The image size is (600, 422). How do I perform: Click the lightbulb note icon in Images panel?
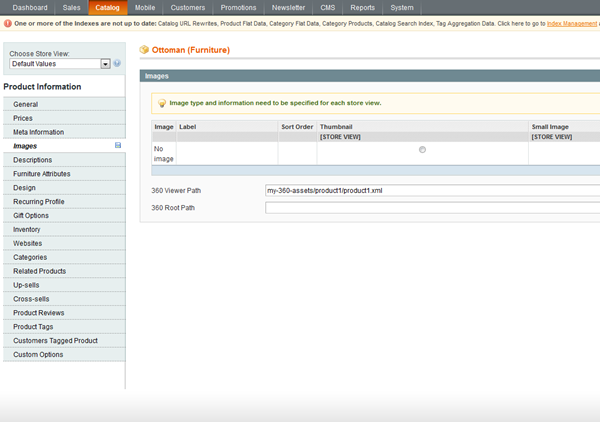[162, 102]
